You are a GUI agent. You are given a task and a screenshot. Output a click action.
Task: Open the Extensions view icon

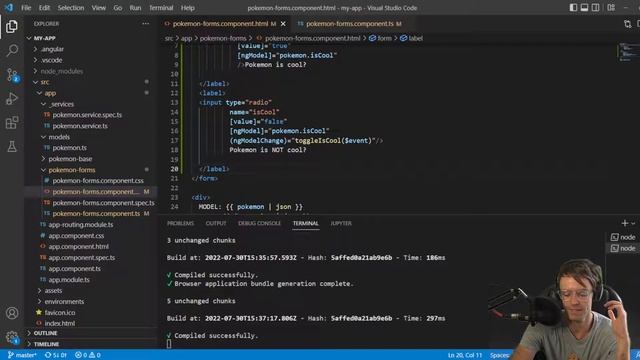[12, 122]
